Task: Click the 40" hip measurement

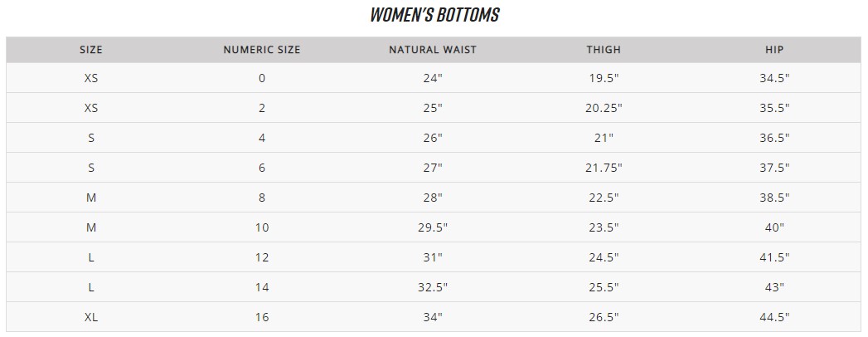Action: click(774, 227)
